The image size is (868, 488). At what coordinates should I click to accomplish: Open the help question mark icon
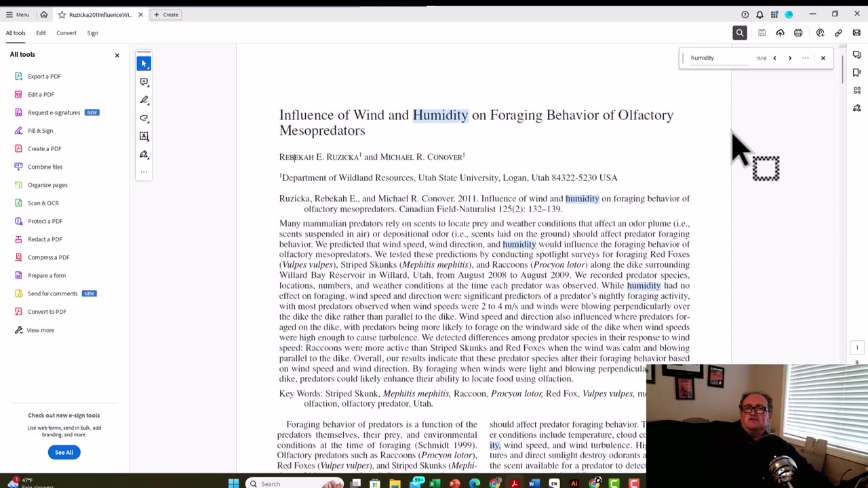(x=745, y=14)
